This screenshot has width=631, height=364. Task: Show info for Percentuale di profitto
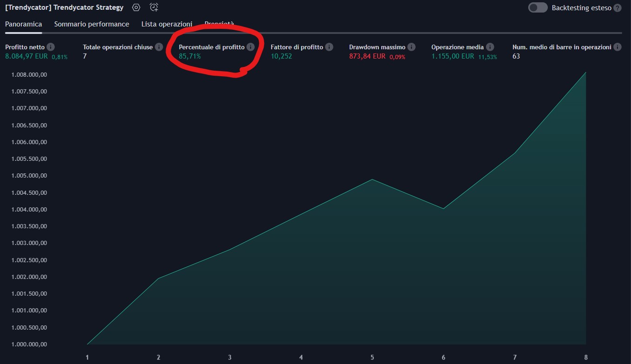[251, 47]
